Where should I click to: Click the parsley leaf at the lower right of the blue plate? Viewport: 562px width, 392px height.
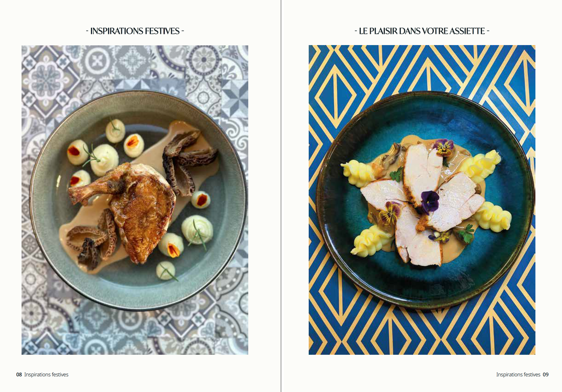(x=466, y=234)
